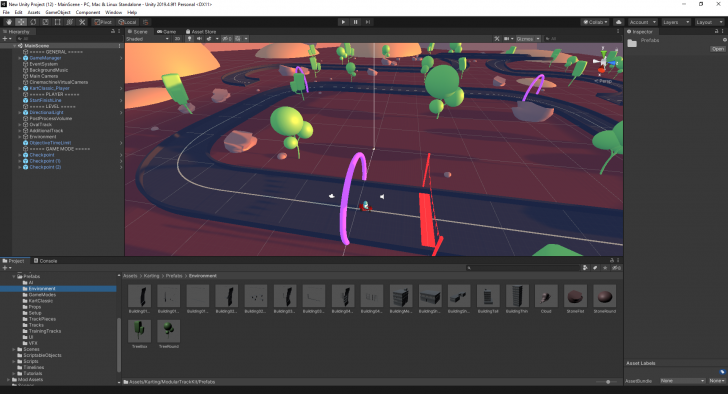Viewport: 728px width, 394px height.
Task: Toggle scene visibility hidden-objects icon
Action: pyautogui.click(x=227, y=39)
